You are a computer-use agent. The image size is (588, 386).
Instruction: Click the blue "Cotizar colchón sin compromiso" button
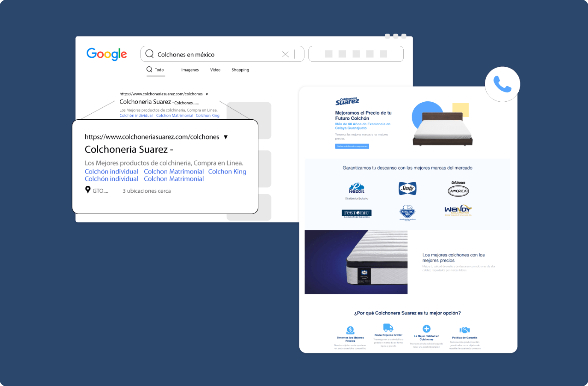point(352,146)
